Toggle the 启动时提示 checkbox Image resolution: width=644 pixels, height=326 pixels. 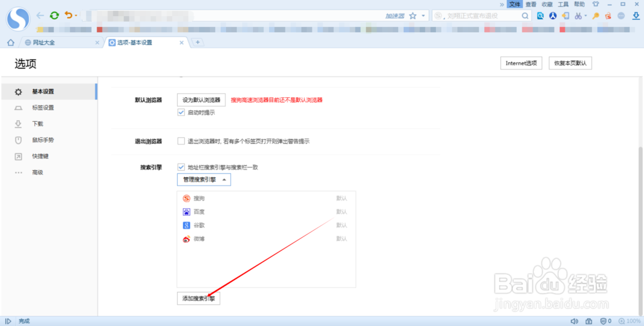[x=181, y=112]
